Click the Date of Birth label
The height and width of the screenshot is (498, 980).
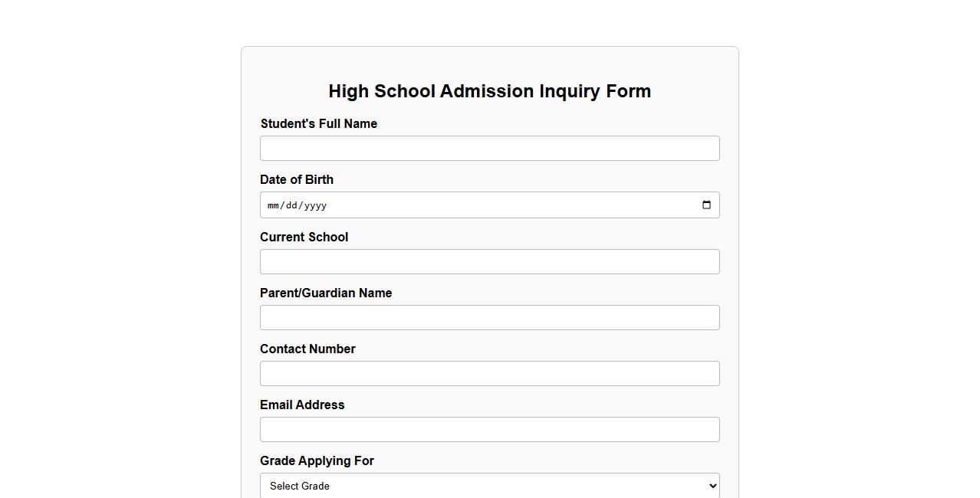pyautogui.click(x=297, y=179)
